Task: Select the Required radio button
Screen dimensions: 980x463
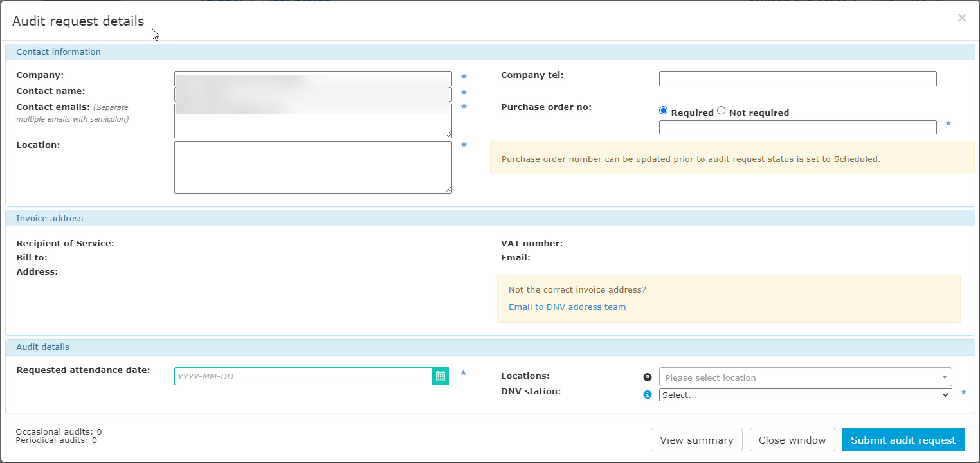Action: click(663, 110)
